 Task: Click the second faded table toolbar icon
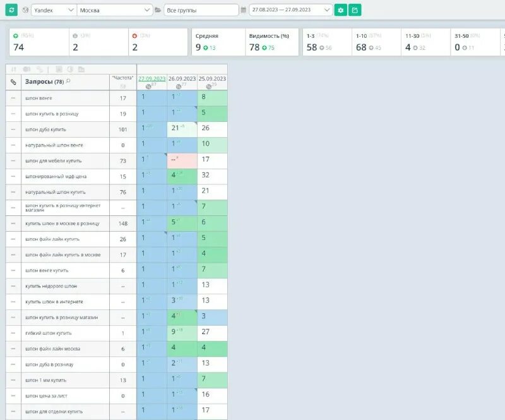pos(27,69)
